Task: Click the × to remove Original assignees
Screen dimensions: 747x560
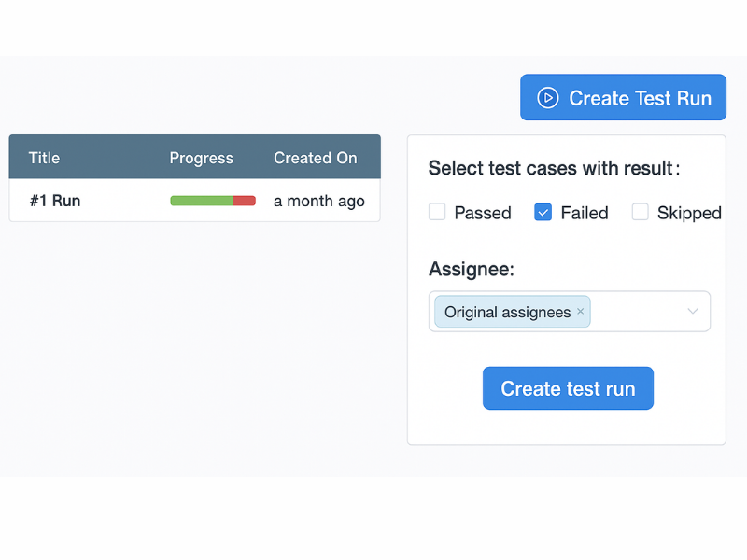Action: coord(581,311)
